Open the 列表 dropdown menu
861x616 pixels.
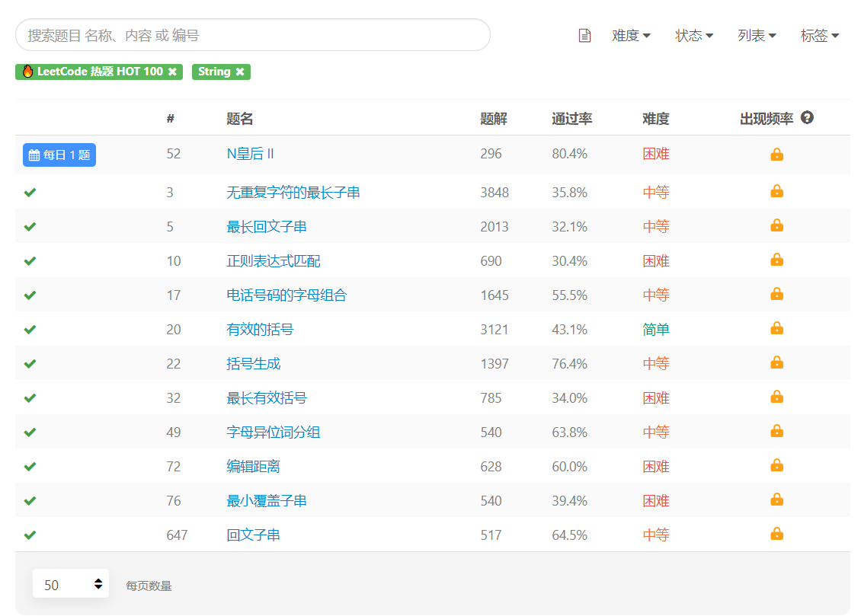757,36
